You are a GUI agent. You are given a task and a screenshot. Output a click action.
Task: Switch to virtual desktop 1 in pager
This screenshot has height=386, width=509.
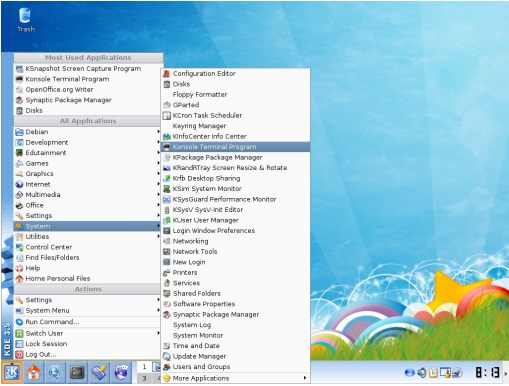(144, 367)
